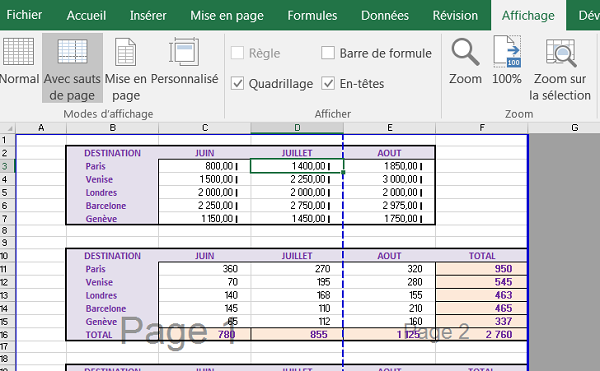Click cell 3 000,00 for Venise
The height and width of the screenshot is (371, 600).
click(390, 179)
